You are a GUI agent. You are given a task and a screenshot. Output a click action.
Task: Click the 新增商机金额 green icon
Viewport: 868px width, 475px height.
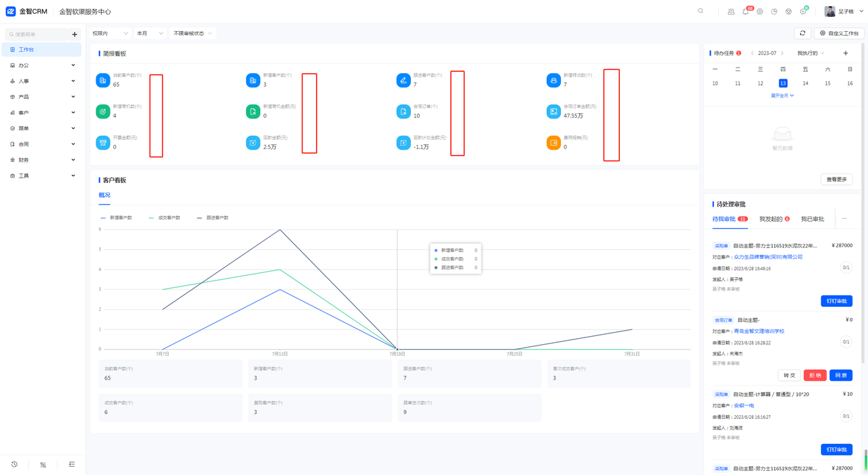(253, 111)
